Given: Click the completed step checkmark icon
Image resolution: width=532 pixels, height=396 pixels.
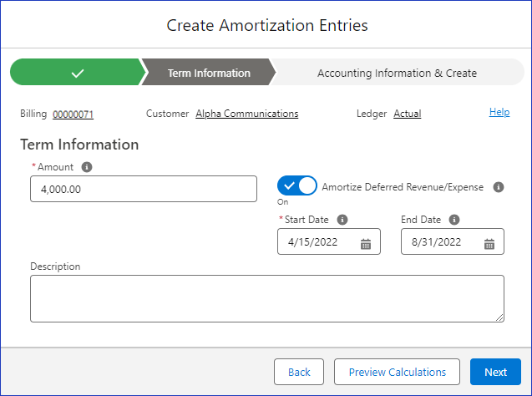Looking at the screenshot, I should [78, 73].
